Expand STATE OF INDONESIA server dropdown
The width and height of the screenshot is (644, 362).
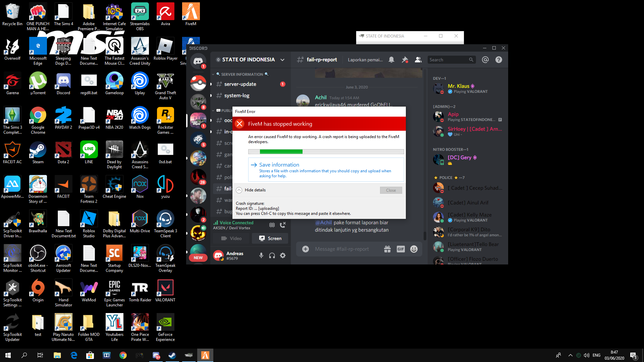click(x=282, y=60)
